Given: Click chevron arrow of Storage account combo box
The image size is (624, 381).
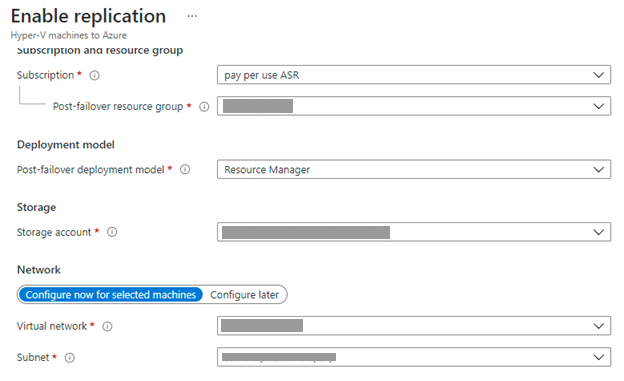Looking at the screenshot, I should 599,232.
